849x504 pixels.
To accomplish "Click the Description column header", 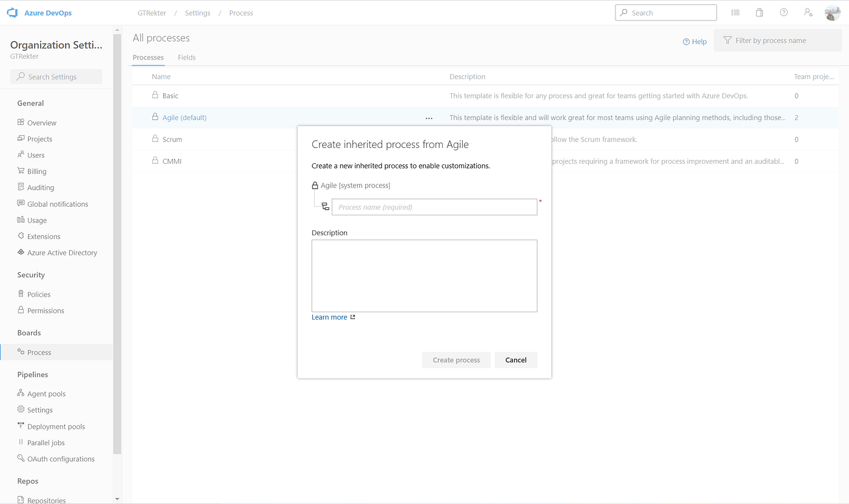I will [x=468, y=76].
